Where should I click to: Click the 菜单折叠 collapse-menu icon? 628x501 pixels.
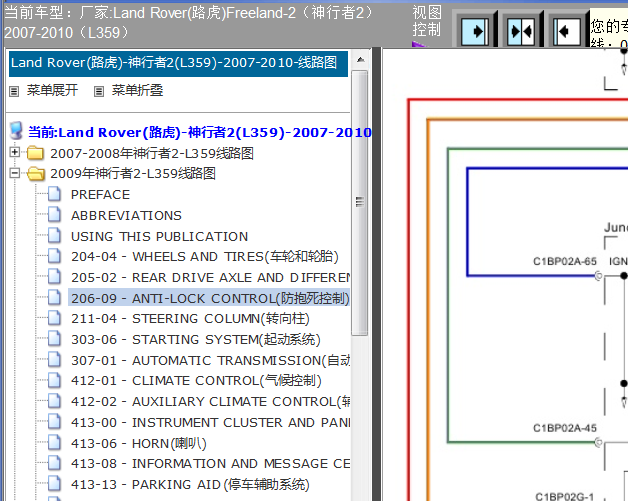pos(99,92)
